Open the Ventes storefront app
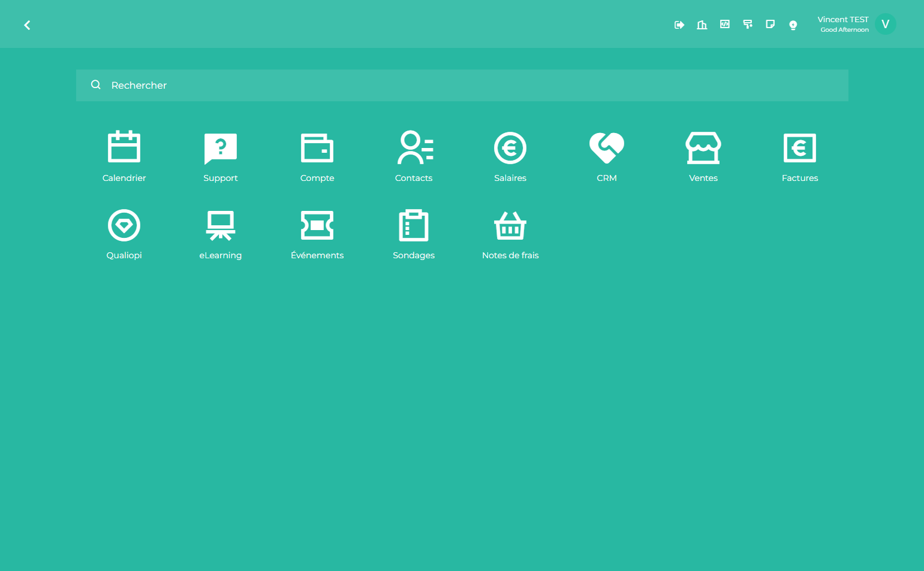924x571 pixels. [703, 156]
